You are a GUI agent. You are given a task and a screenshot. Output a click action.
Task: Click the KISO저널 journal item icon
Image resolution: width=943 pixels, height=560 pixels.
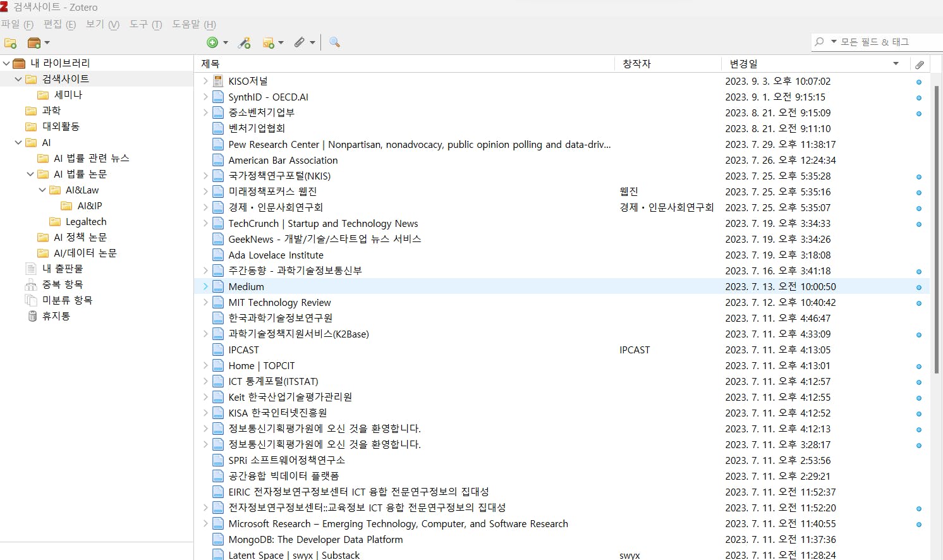[218, 81]
